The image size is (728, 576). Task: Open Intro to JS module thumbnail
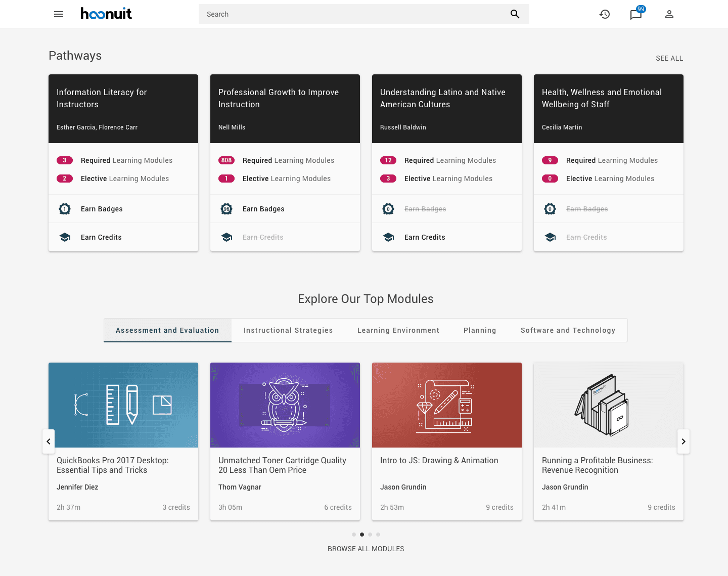tap(447, 405)
